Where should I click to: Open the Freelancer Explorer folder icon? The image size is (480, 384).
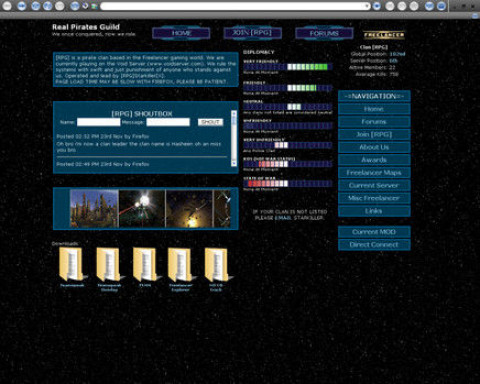coord(180,264)
